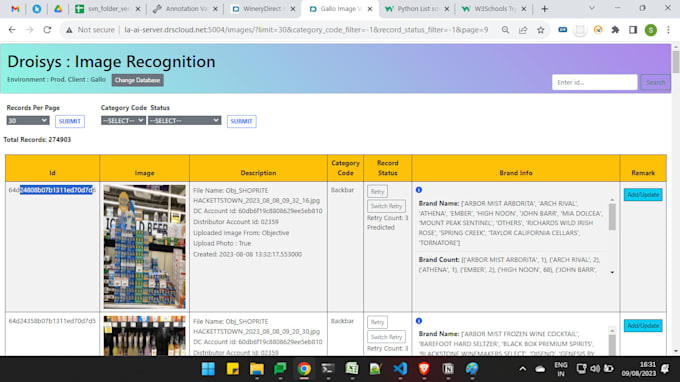Click the id 64d24358b07b1311ed70d7d5

click(52, 321)
